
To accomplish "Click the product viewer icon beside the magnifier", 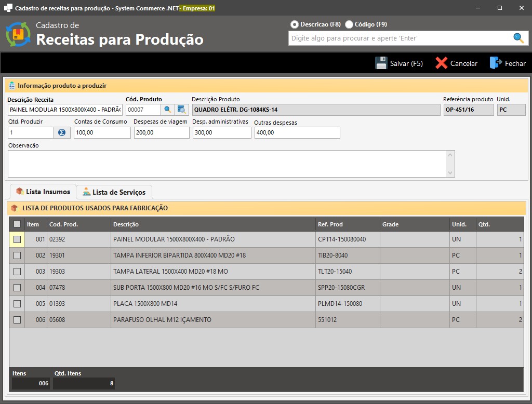I will (x=182, y=110).
